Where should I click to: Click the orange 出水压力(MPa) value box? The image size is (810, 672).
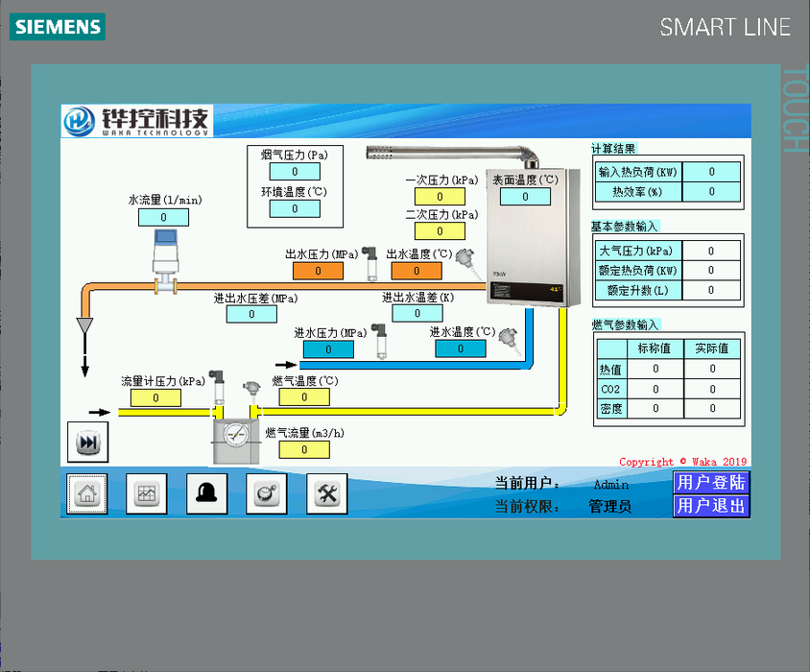317,272
